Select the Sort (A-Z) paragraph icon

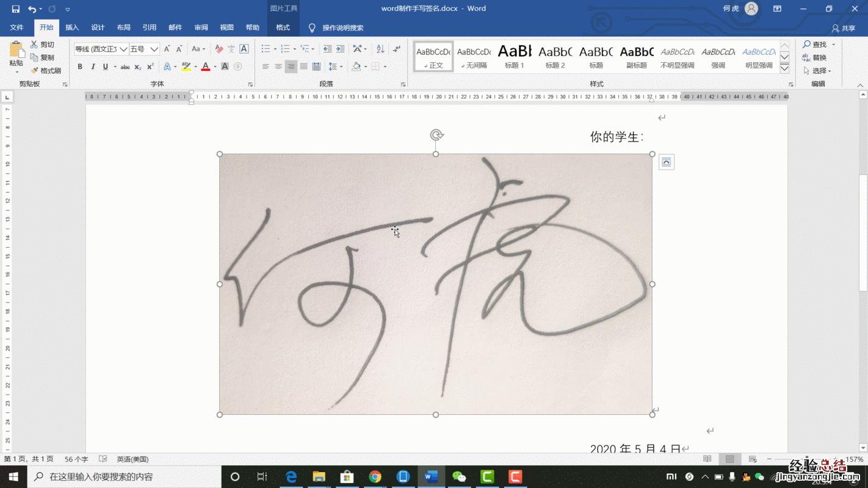point(380,49)
